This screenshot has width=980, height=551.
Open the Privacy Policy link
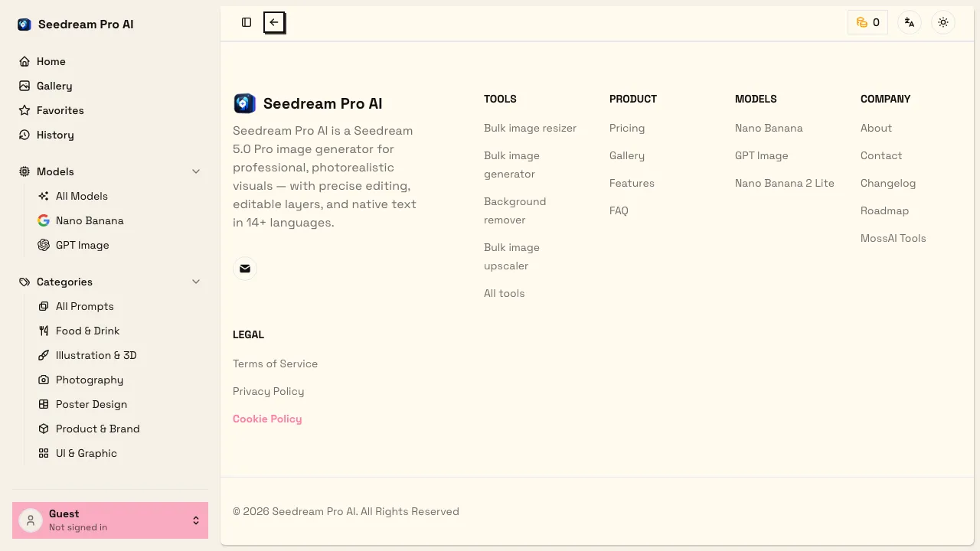pos(268,391)
